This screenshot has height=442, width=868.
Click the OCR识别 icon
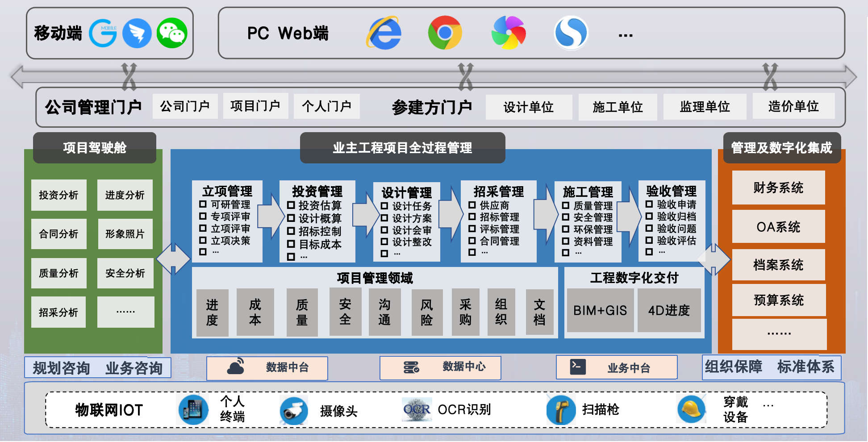pos(417,409)
